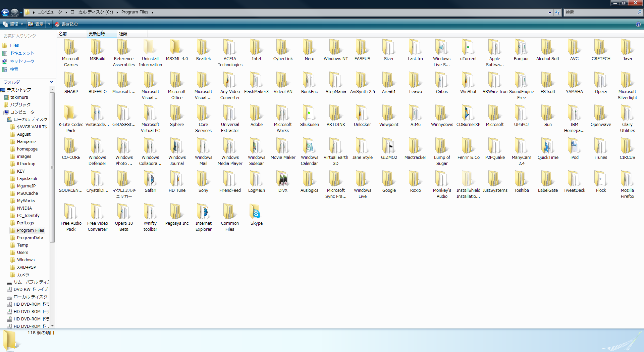Screen dimensions: 644x352
Task: Open the Shukusen folder
Action: click(x=310, y=116)
